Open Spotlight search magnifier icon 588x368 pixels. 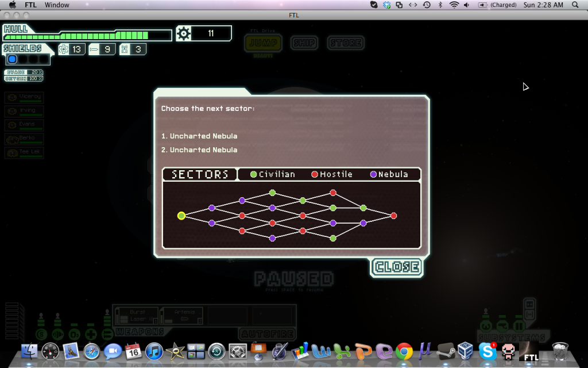click(575, 5)
